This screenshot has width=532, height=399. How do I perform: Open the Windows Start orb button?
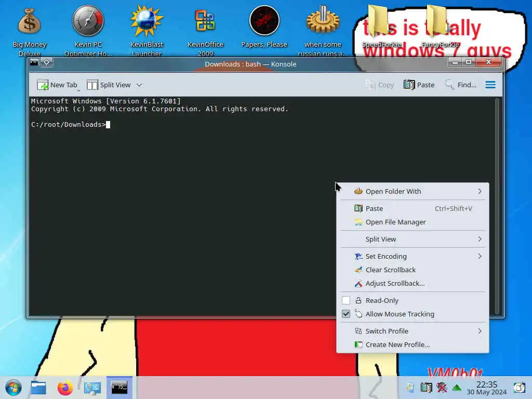coord(13,388)
